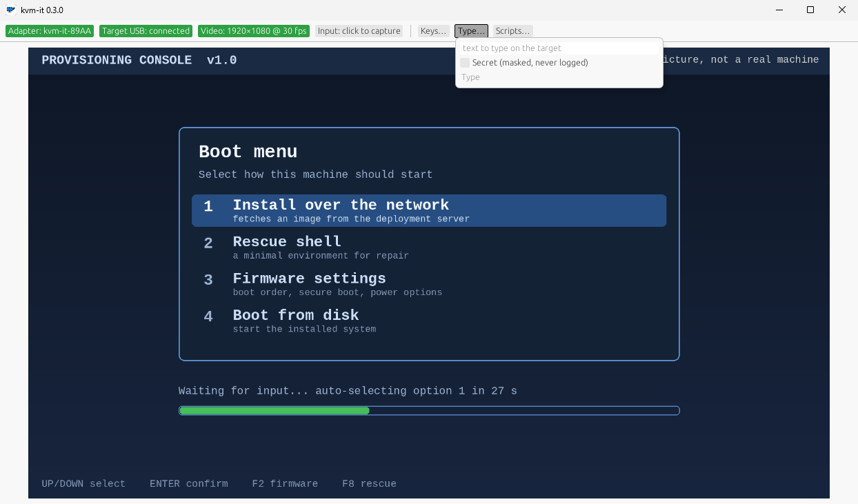Click the Target USB: connected badge

pyautogui.click(x=146, y=31)
